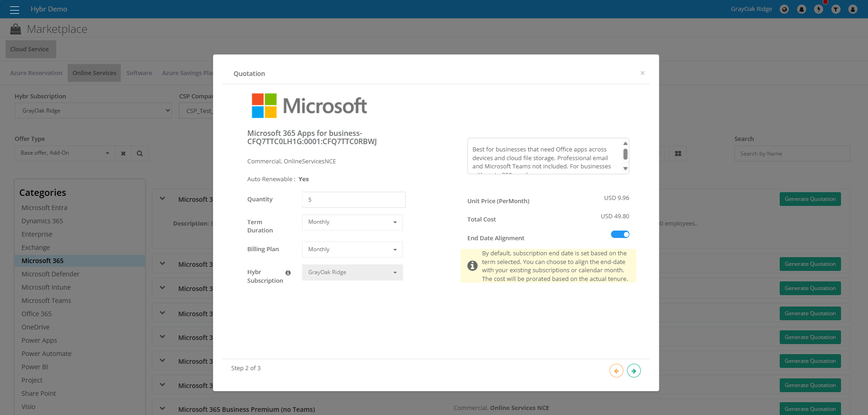Viewport: 868px width, 415px height.
Task: Expand the first Microsoft 3 offer row
Action: point(162,199)
